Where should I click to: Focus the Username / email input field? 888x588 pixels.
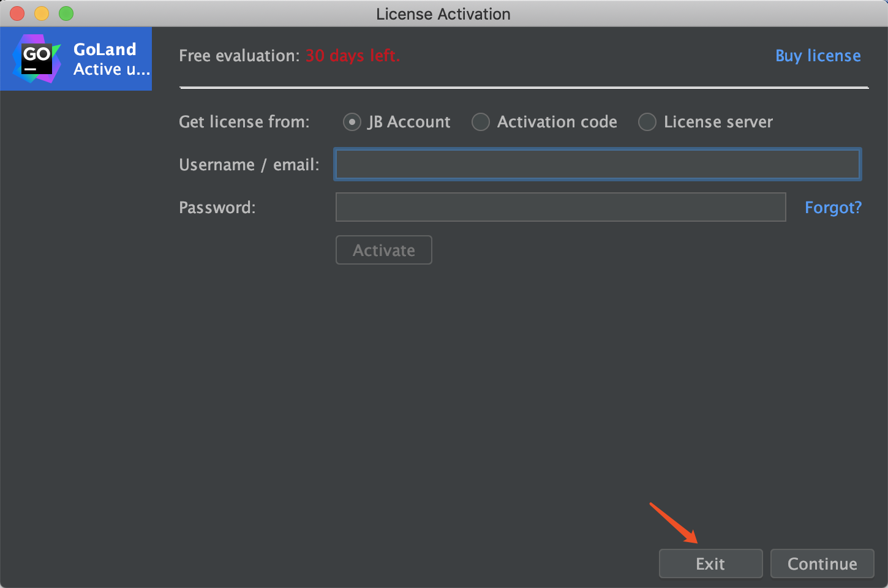tap(598, 164)
